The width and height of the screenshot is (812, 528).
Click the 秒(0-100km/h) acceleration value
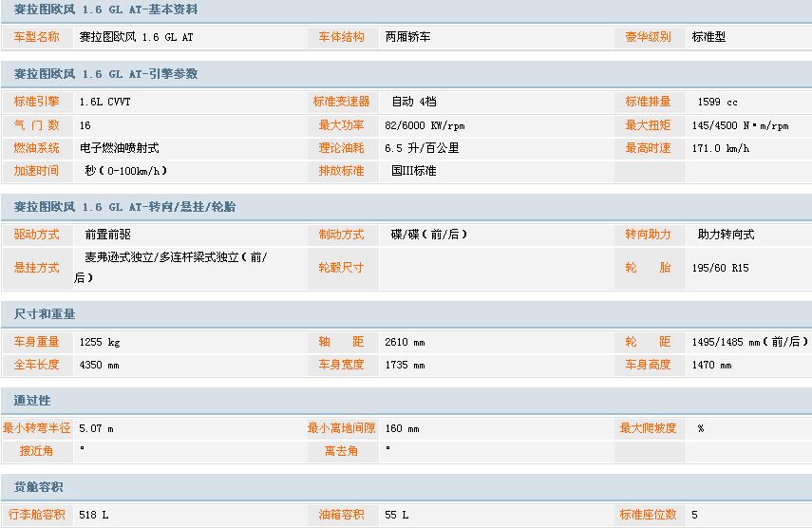[126, 171]
